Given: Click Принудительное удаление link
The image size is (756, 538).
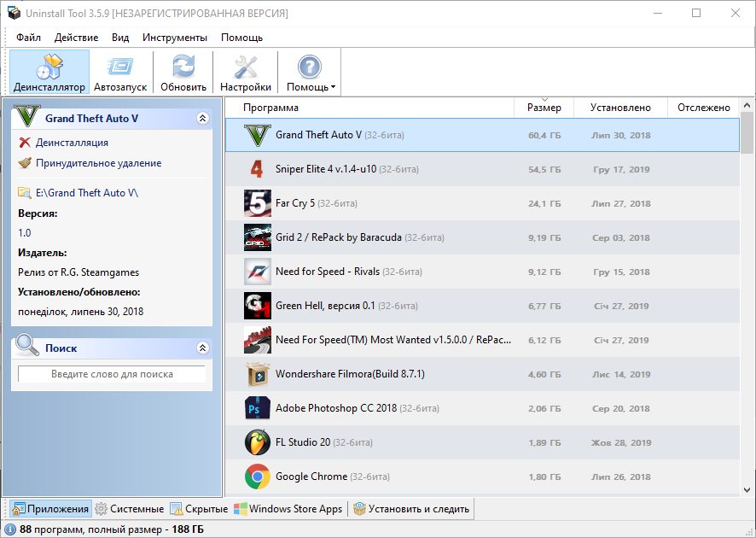Looking at the screenshot, I should click(98, 163).
